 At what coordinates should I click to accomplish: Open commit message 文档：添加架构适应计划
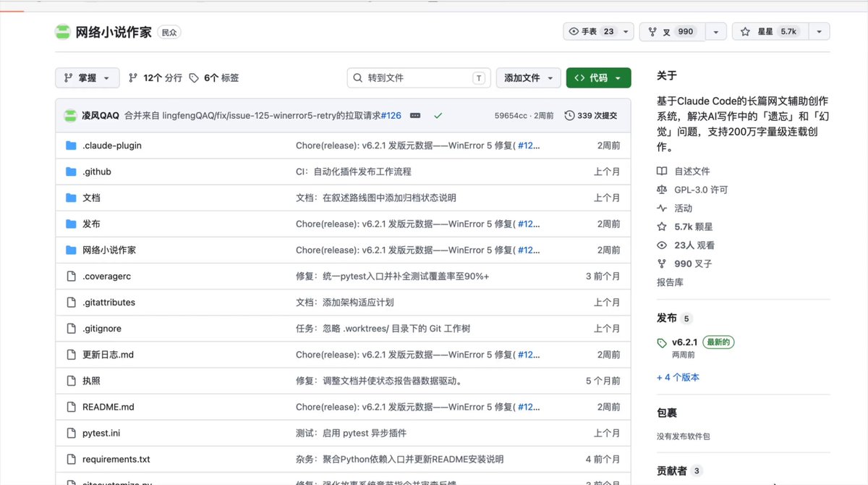click(345, 303)
